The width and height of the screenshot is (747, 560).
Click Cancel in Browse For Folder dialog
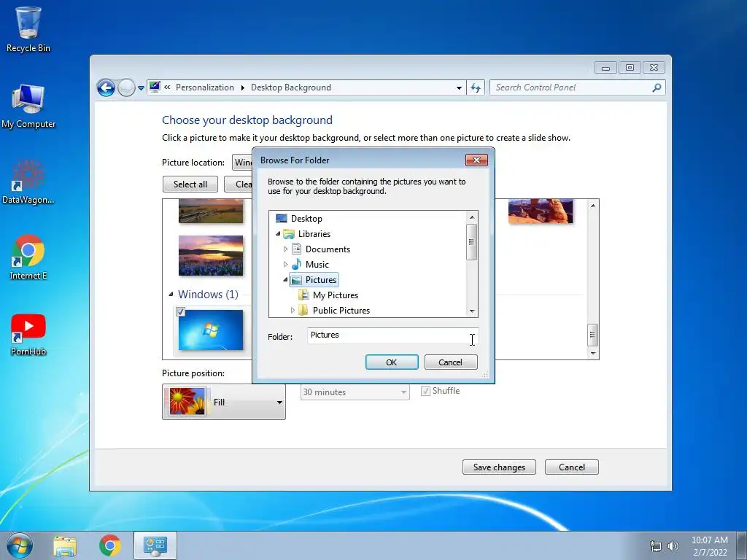tap(450, 362)
